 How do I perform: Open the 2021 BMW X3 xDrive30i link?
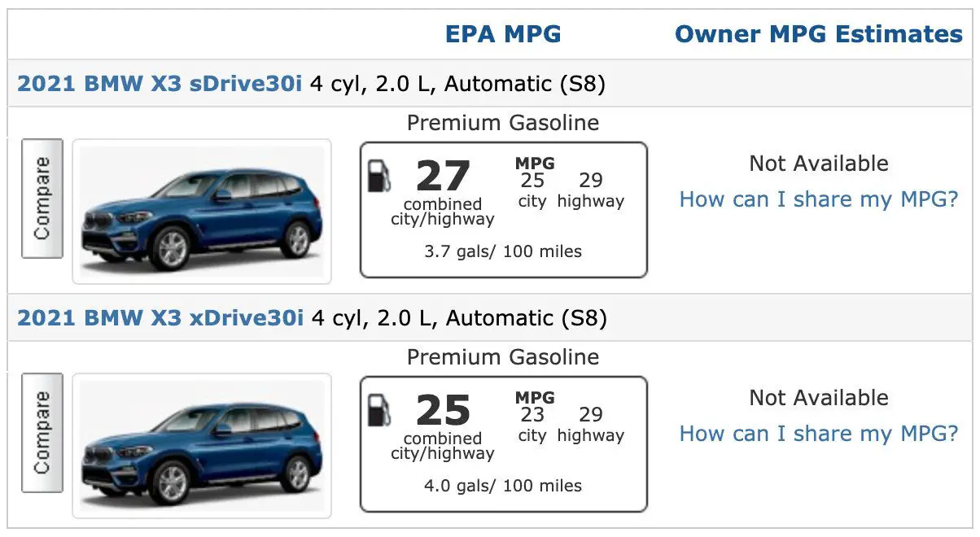point(161,317)
